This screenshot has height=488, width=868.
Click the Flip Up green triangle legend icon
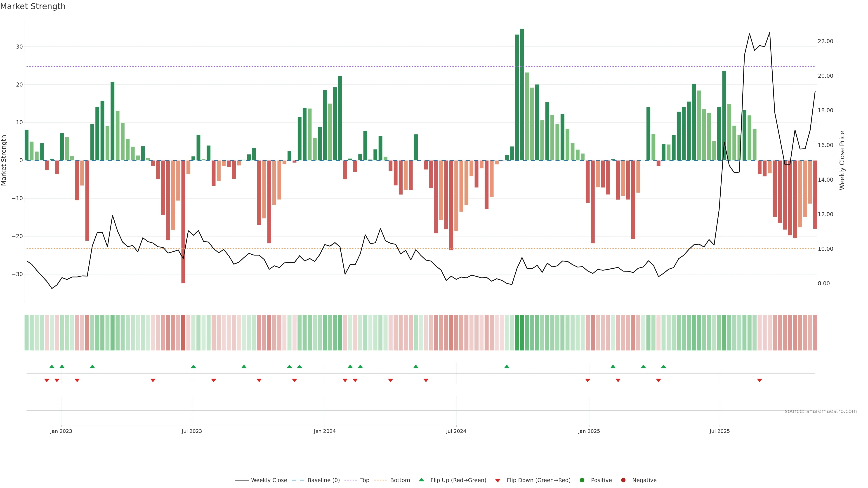(421, 480)
